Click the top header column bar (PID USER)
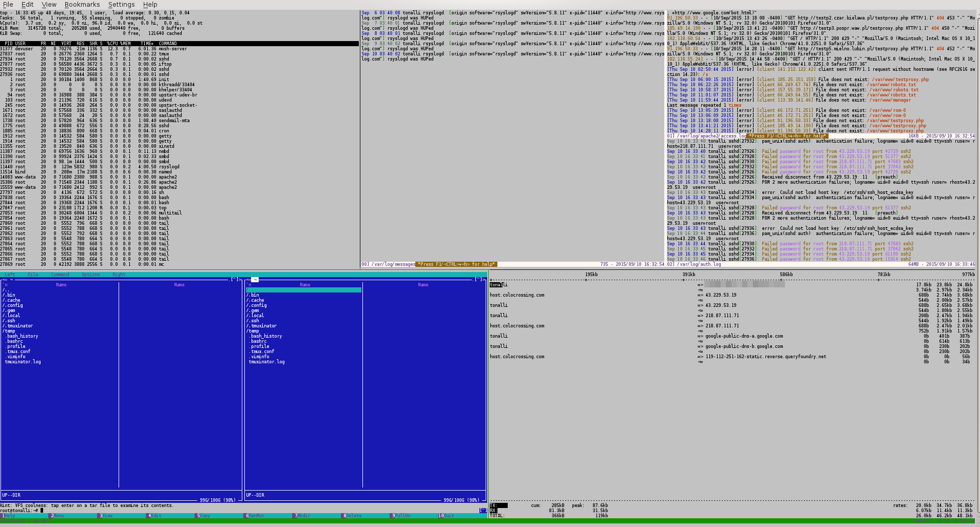 [179, 44]
